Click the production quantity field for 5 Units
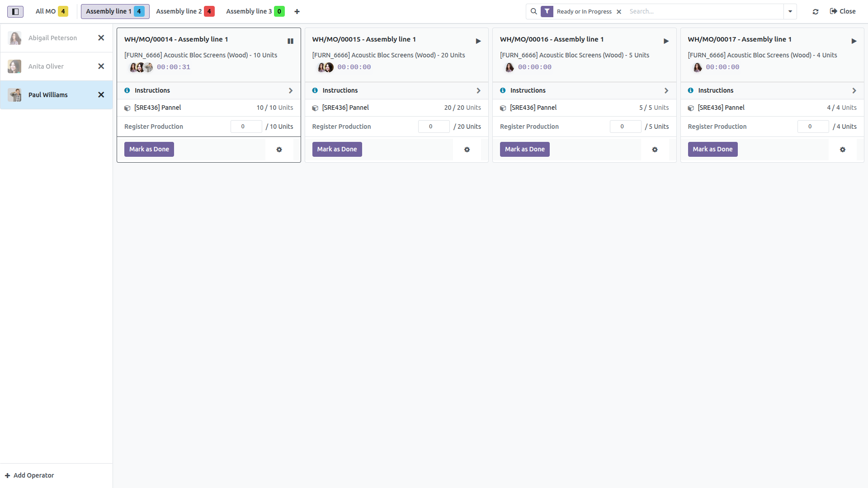868x488 pixels. point(626,127)
